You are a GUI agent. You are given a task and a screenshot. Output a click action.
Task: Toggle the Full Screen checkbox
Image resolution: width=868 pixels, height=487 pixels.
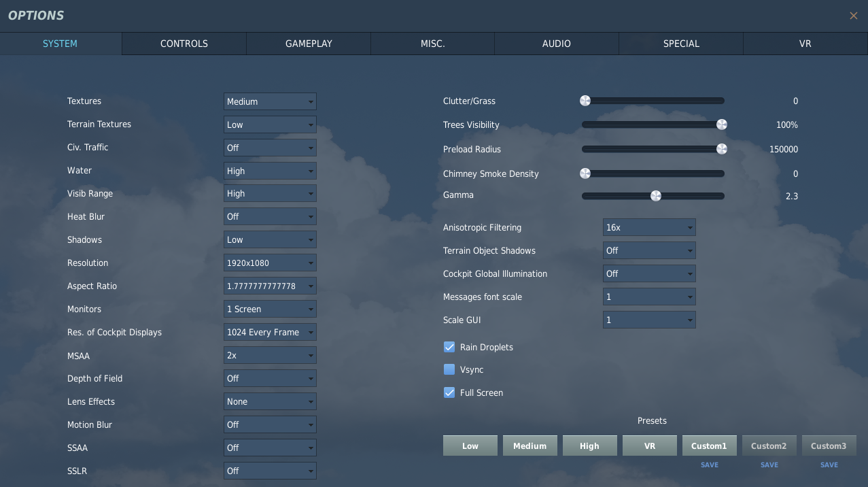pyautogui.click(x=449, y=392)
